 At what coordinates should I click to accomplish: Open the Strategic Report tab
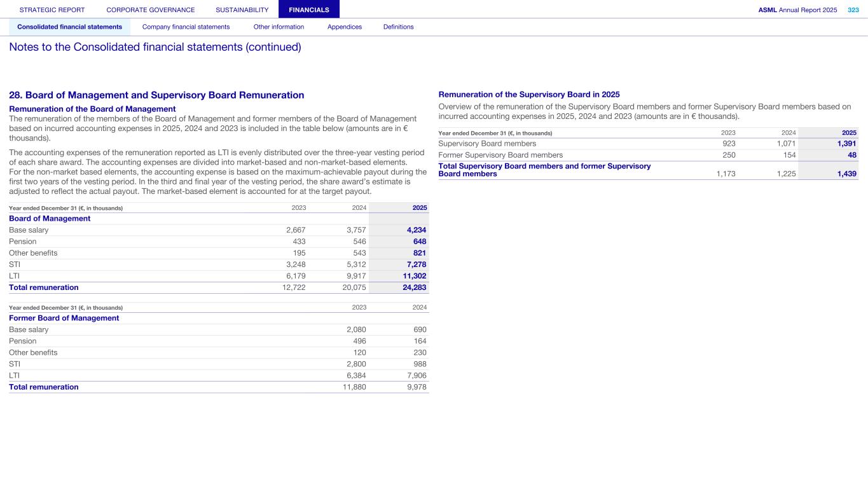tap(52, 10)
